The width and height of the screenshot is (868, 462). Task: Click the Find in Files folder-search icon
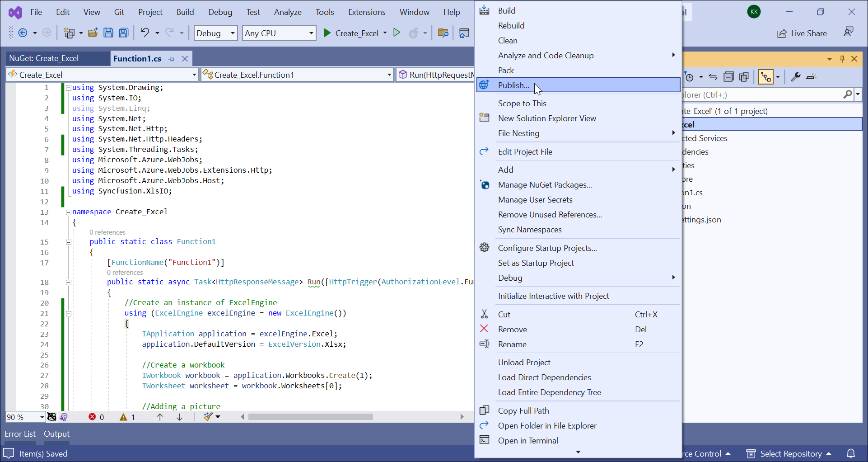click(443, 33)
